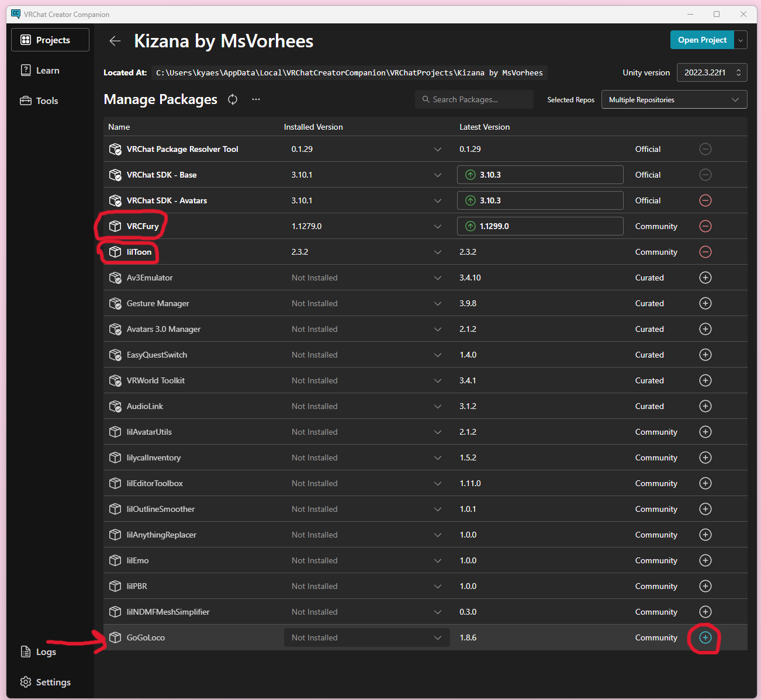This screenshot has height=700, width=761.
Task: Add the lilOutlineSmoother package
Action: point(705,509)
